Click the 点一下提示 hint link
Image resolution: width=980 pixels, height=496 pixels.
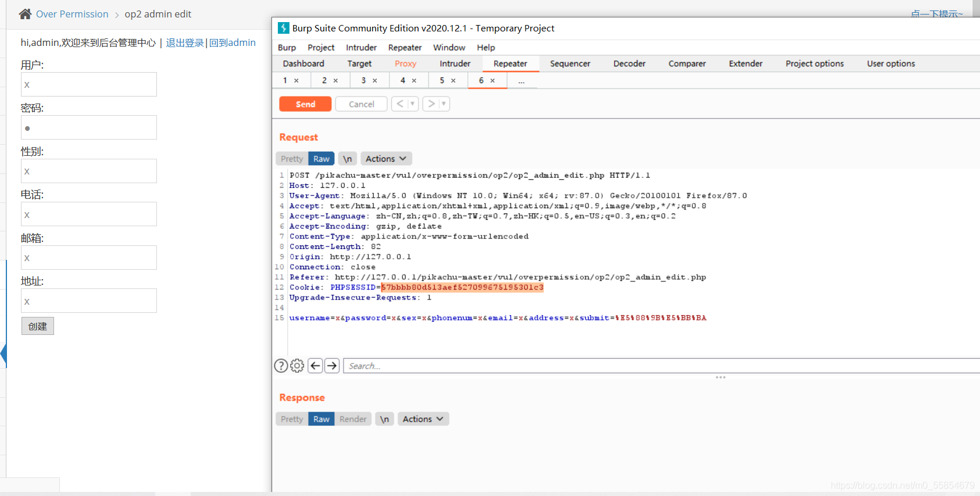click(937, 13)
